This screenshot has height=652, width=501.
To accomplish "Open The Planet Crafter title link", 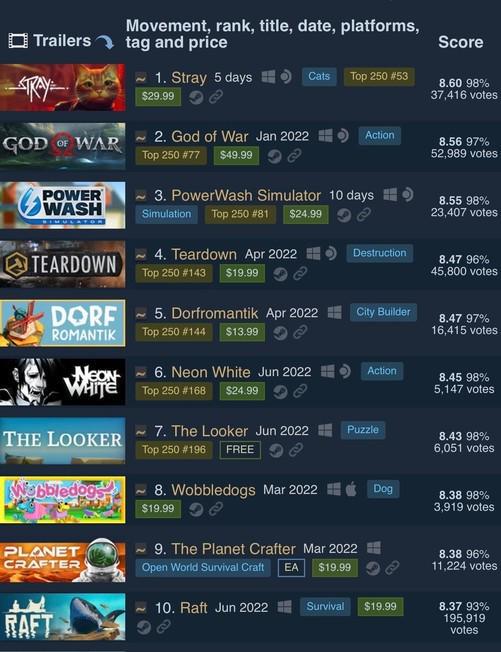I will coord(233,549).
